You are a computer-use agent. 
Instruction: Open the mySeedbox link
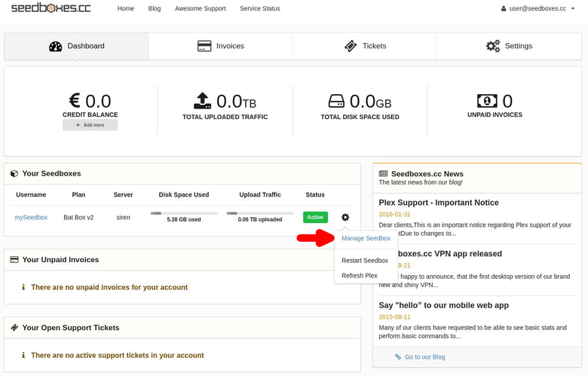[31, 218]
